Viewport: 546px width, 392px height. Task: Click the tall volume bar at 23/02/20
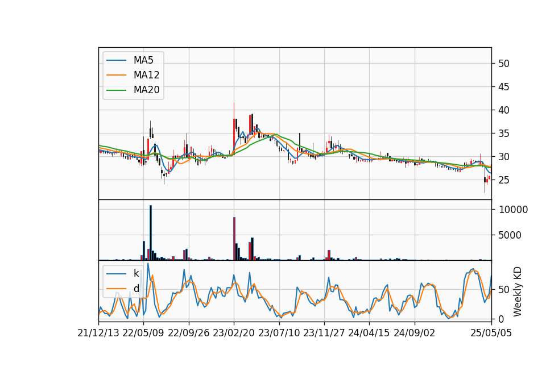(x=234, y=239)
